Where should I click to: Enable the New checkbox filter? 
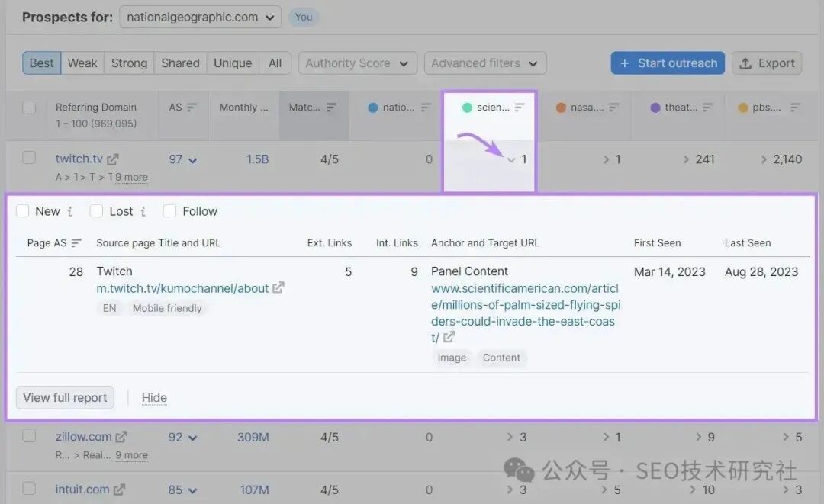23,211
